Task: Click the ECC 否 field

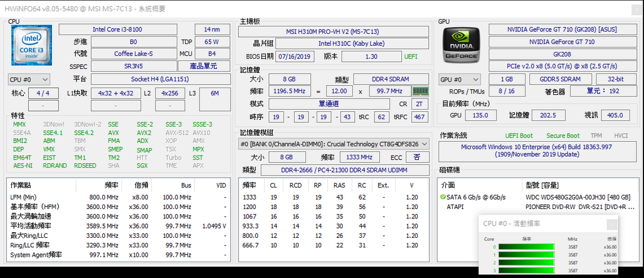Action: point(417,157)
